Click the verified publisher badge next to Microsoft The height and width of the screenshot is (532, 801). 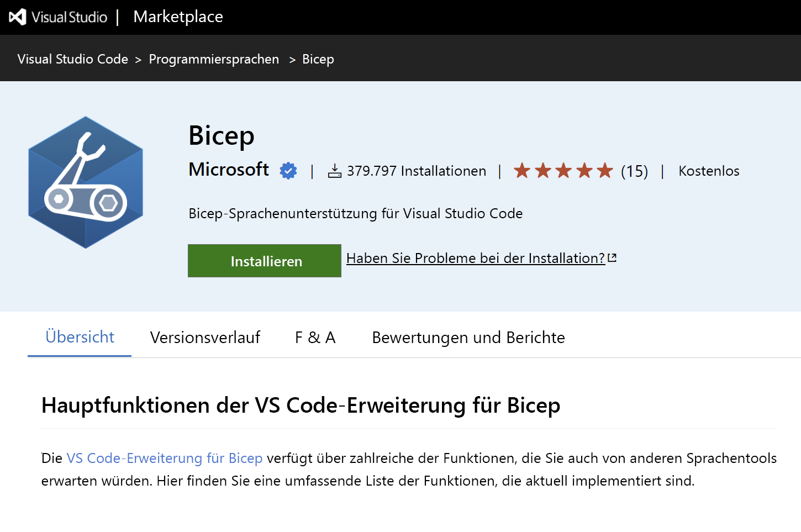pos(287,171)
